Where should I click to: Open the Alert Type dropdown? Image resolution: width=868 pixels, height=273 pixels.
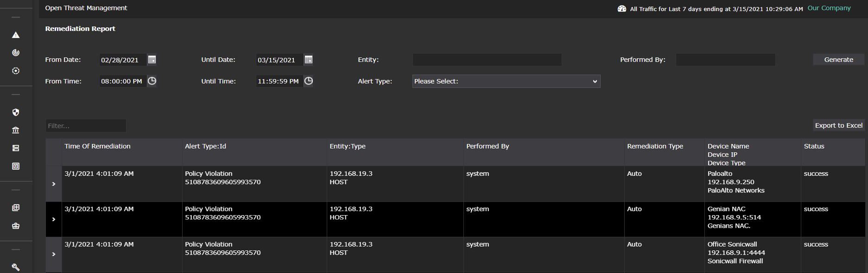[x=506, y=81]
